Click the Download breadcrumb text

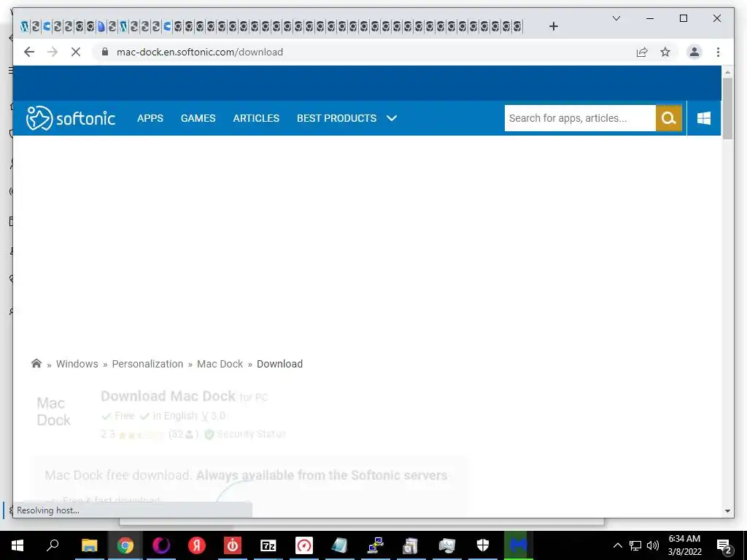[279, 364]
